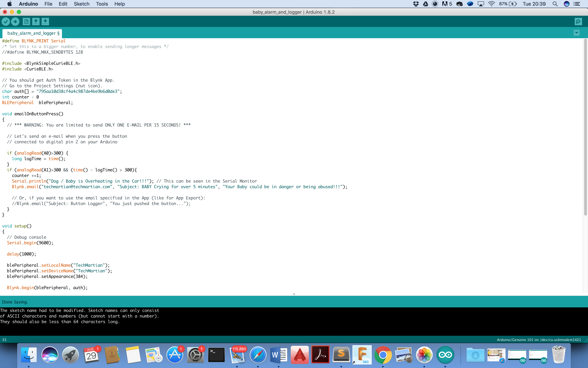Image resolution: width=588 pixels, height=368 pixels.
Task: Open Spotlight search magnifier
Action: coord(555,4)
